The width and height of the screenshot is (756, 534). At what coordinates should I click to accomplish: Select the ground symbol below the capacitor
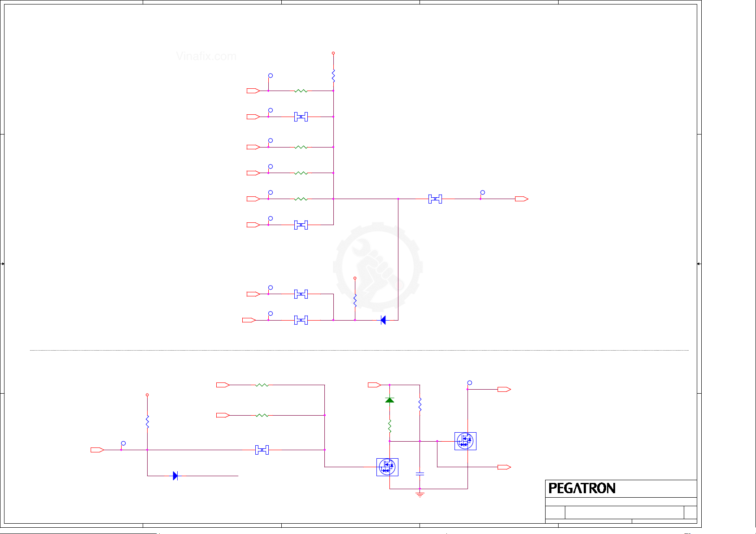tap(420, 495)
